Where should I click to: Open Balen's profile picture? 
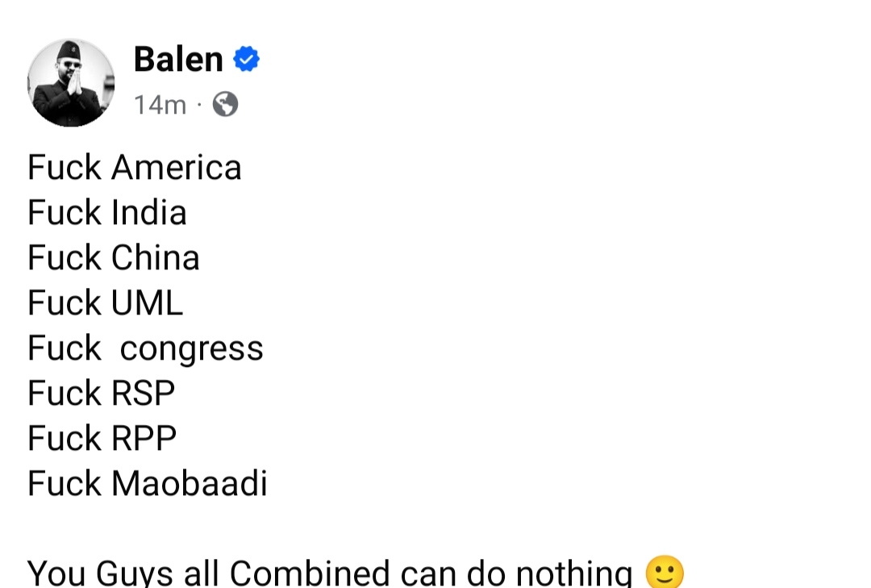pos(71,82)
